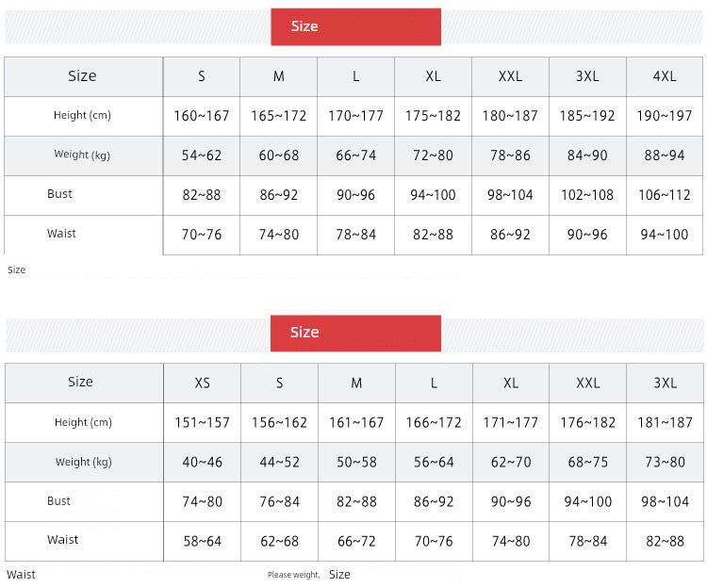Select the 166~172 height cell
The width and height of the screenshot is (707, 588).
pyautogui.click(x=434, y=422)
